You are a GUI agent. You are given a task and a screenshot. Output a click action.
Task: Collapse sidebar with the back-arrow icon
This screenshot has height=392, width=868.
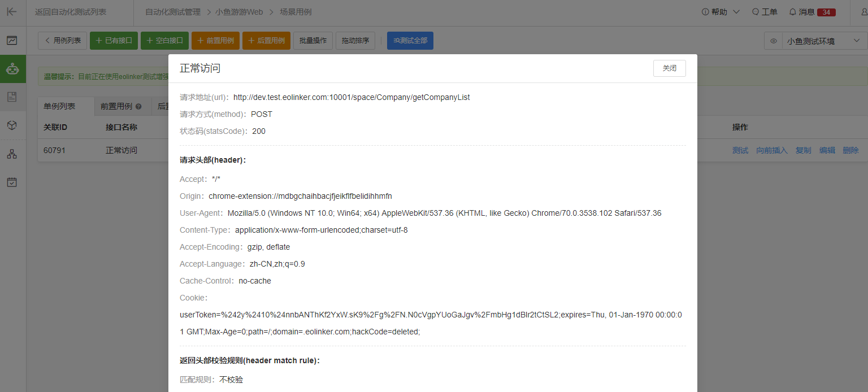pos(12,12)
